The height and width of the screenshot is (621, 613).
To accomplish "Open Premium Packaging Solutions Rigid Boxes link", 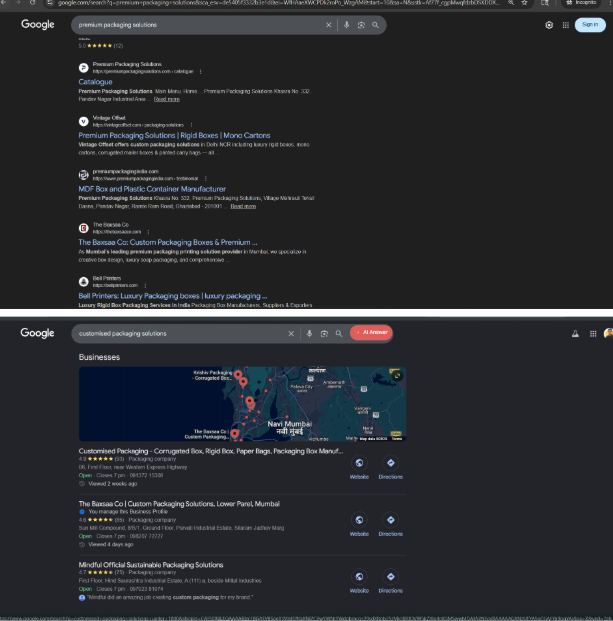I will [x=174, y=135].
